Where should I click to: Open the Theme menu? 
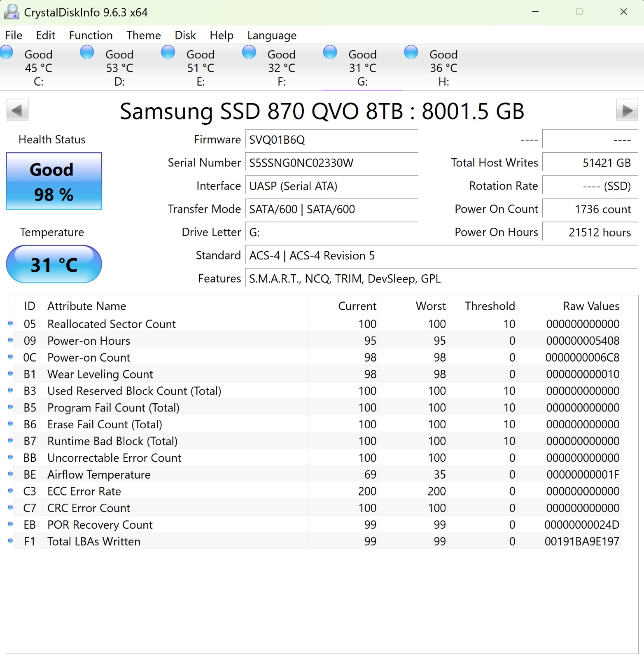pos(144,35)
